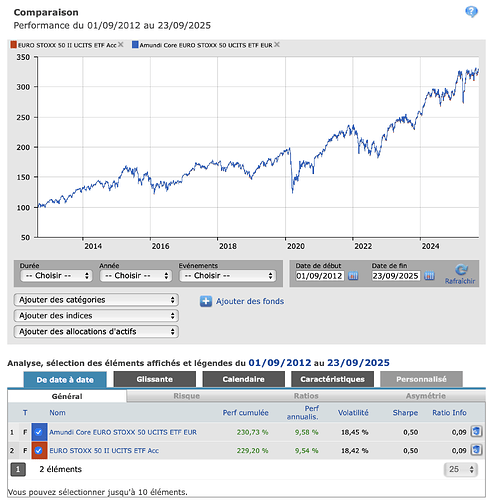Click the Date de fin input field
Image resolution: width=493 pixels, height=500 pixels.
(x=396, y=276)
